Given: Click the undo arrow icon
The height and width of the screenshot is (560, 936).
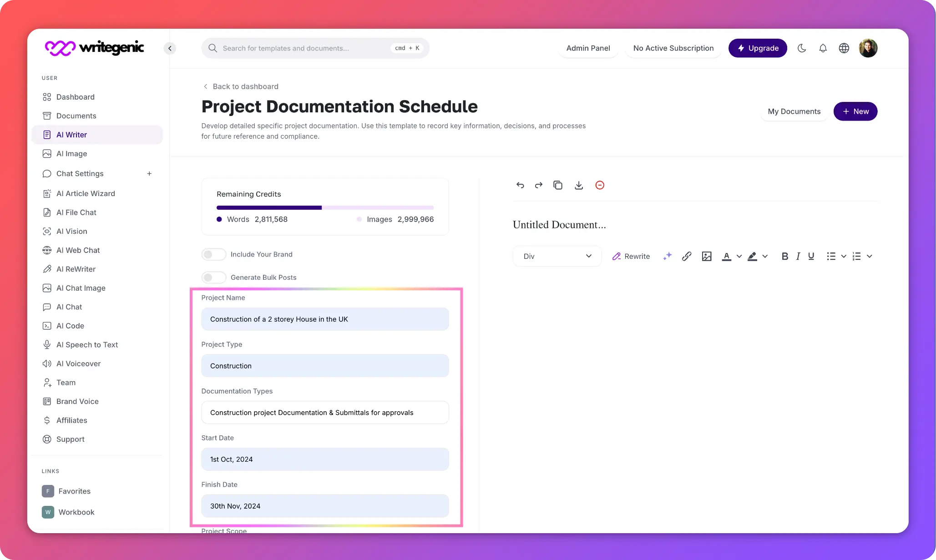Looking at the screenshot, I should [x=519, y=185].
